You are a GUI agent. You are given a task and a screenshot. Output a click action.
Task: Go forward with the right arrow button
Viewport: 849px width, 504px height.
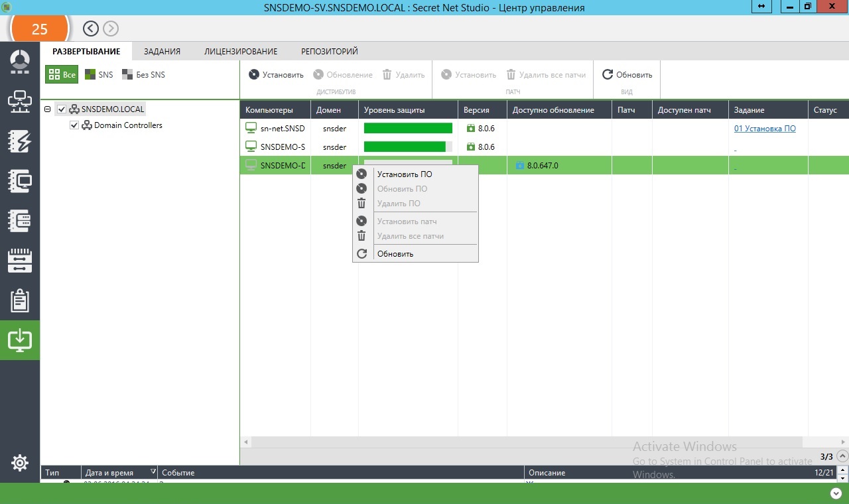coord(111,29)
